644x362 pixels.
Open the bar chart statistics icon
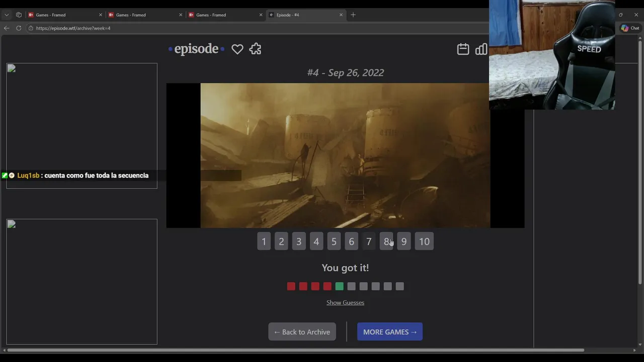tap(481, 49)
